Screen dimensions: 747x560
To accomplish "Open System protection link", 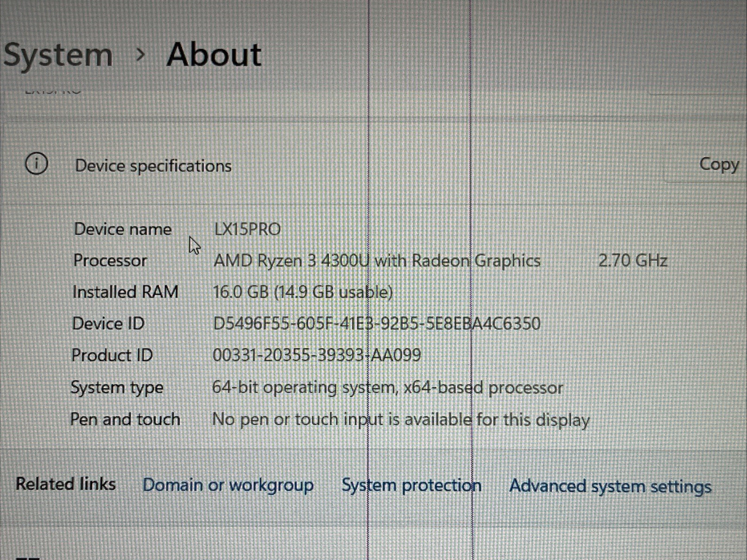I will tap(411, 486).
